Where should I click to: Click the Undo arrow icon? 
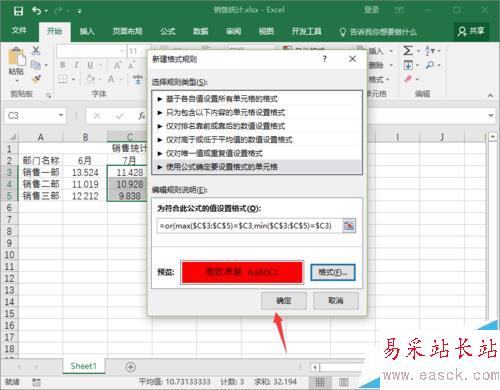[x=36, y=11]
